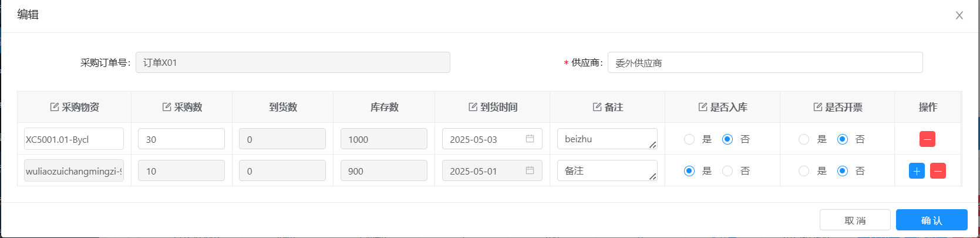Viewport: 980px width, 238px height.
Task: Open the 供应商 selection field
Action: click(765, 62)
